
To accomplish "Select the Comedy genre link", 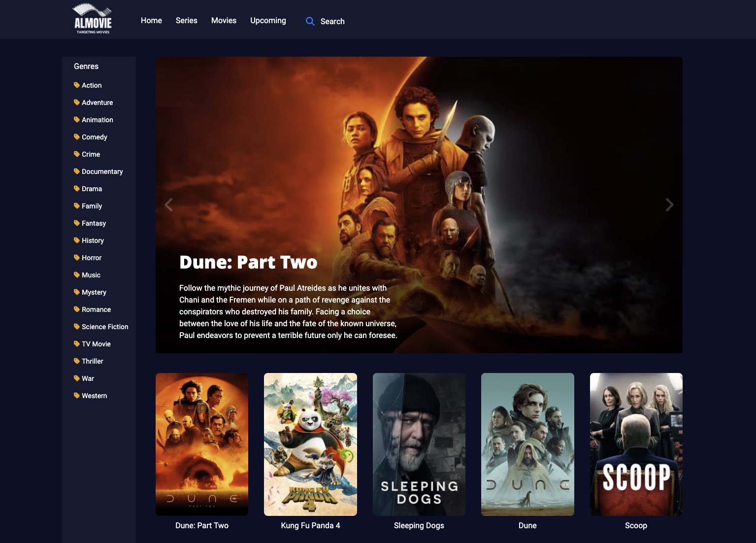I will tap(95, 137).
